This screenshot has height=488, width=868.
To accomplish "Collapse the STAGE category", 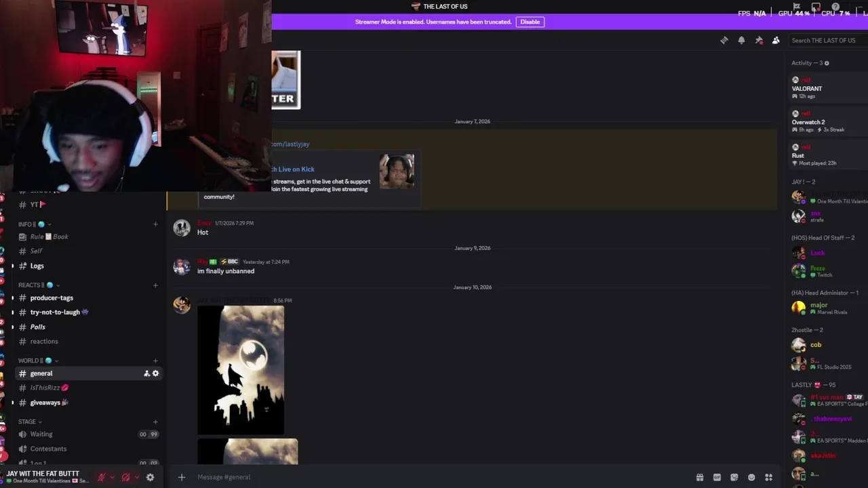I will [30, 422].
